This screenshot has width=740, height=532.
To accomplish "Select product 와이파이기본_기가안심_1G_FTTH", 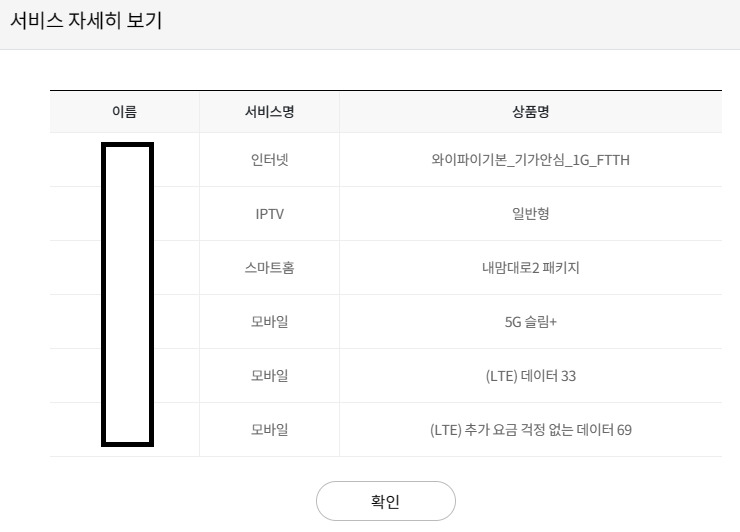I will (530, 160).
